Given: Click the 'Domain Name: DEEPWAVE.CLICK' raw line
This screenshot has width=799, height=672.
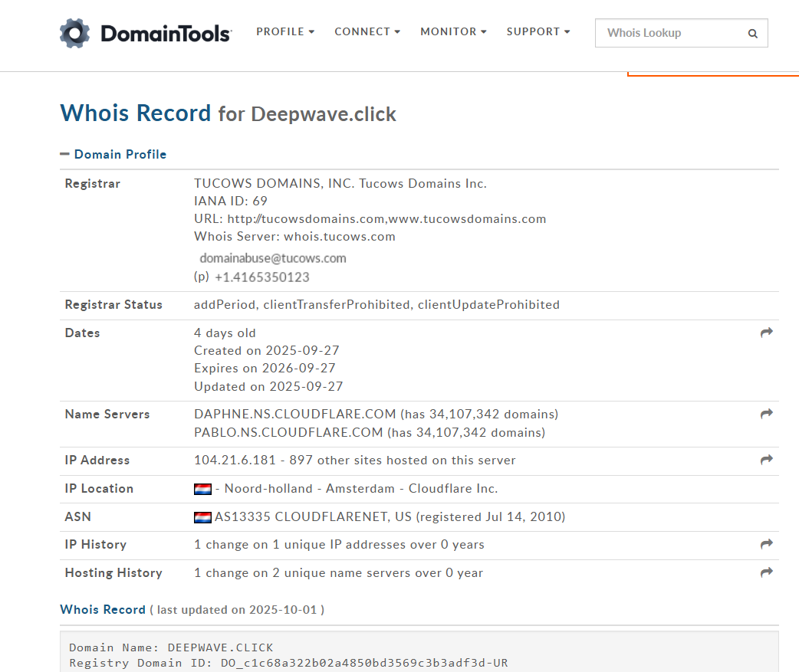Looking at the screenshot, I should [171, 647].
